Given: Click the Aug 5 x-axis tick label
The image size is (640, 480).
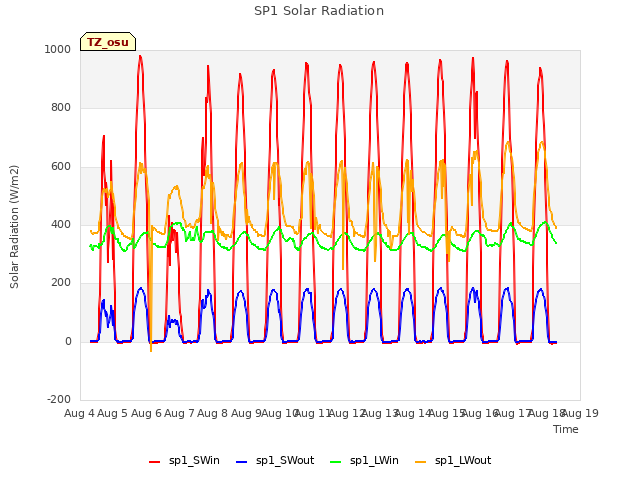Looking at the screenshot, I should [x=113, y=413].
